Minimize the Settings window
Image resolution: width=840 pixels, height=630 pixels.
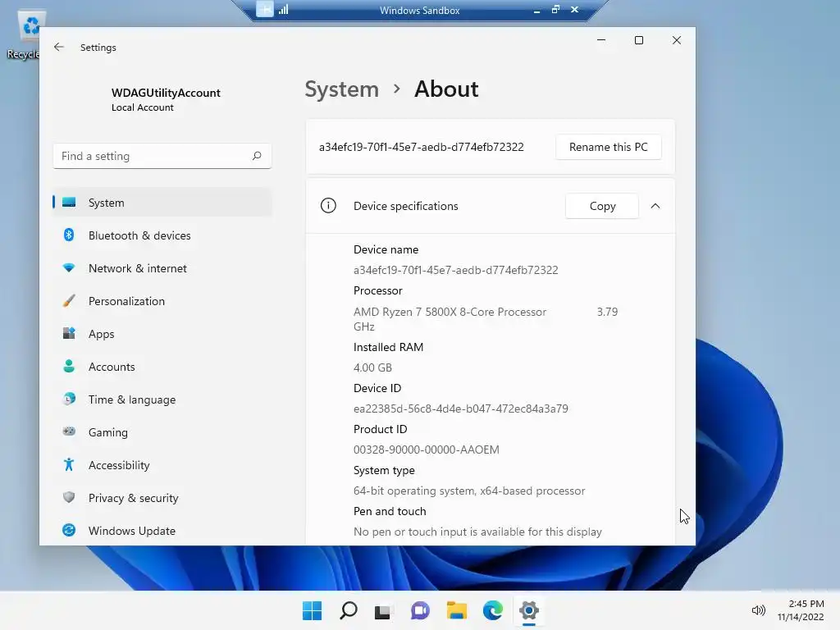[601, 40]
